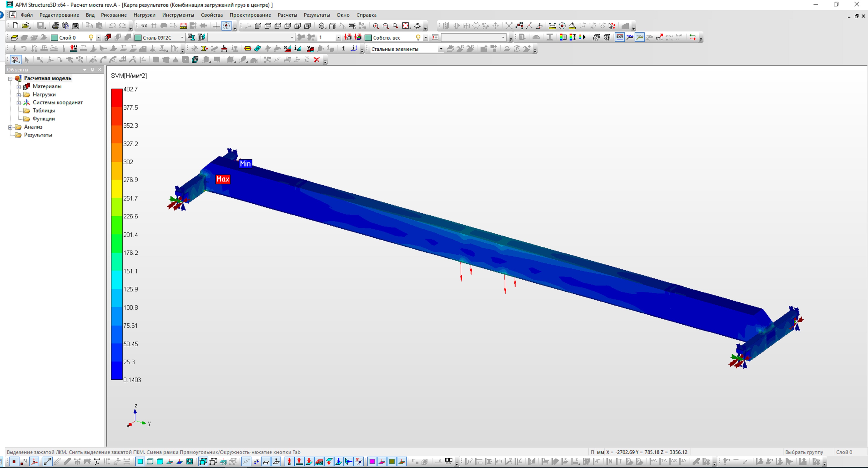Open the Сталь 09Г2С material dropdown
This screenshot has width=868, height=468.
[182, 37]
